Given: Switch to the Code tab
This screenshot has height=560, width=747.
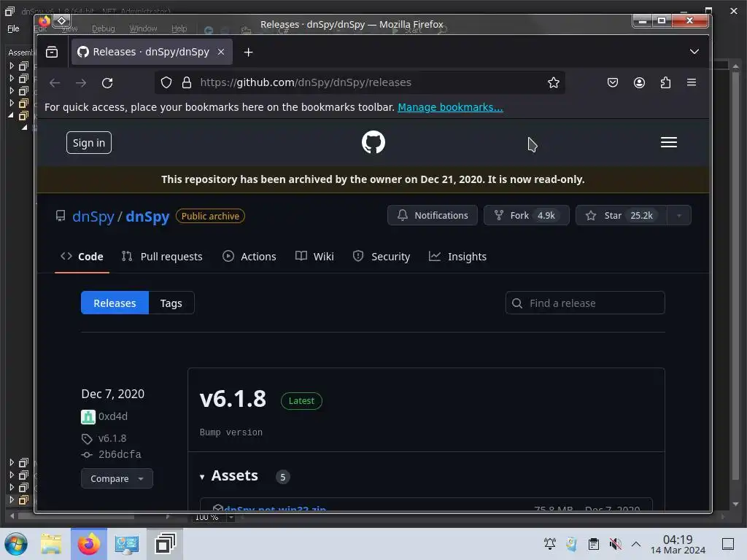Looking at the screenshot, I should tap(82, 257).
